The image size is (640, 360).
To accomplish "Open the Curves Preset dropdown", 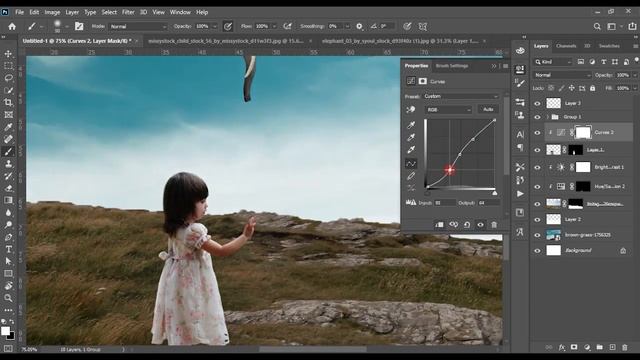I will (461, 96).
